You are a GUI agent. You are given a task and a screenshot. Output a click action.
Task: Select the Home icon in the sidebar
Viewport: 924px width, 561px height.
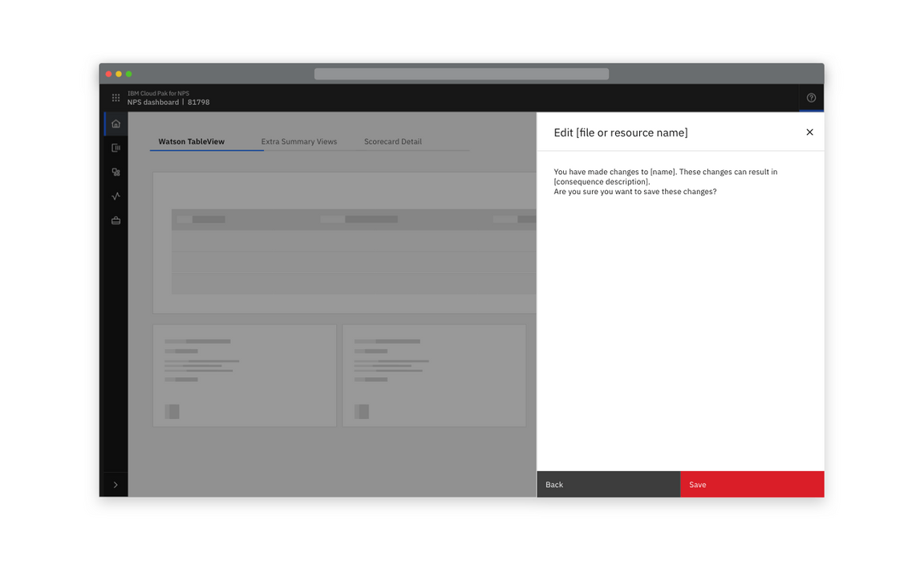tap(115, 123)
